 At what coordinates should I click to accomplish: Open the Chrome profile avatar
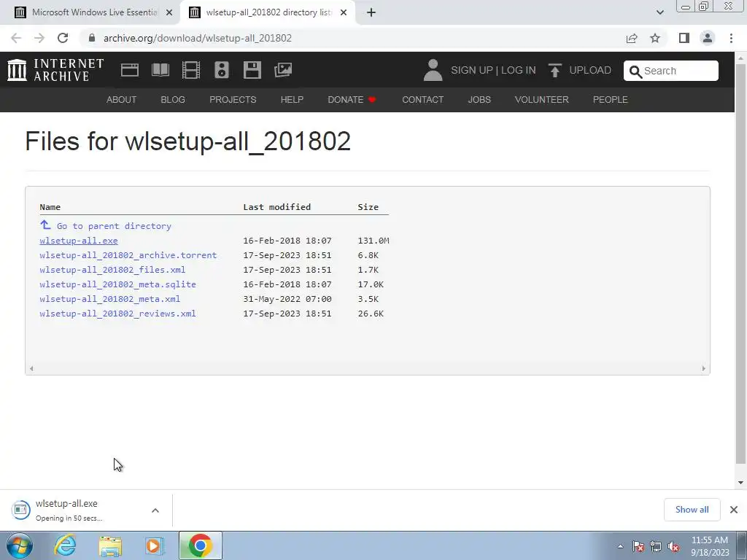708,38
